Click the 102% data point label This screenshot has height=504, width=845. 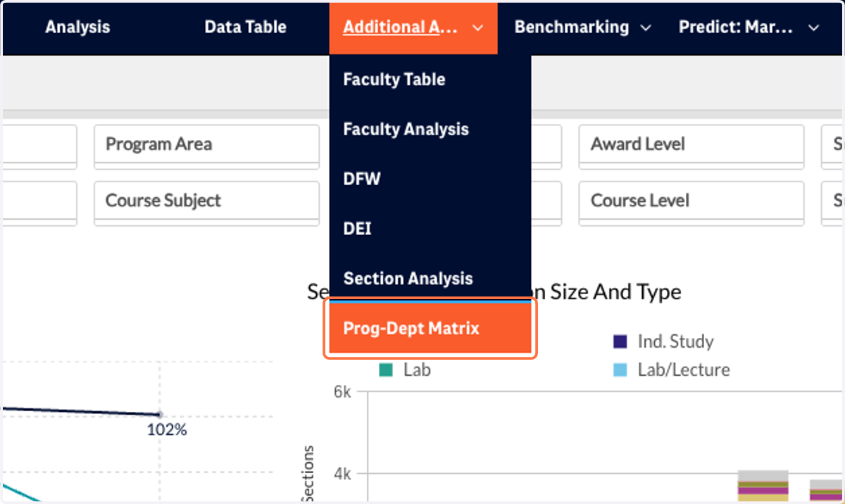pyautogui.click(x=167, y=429)
